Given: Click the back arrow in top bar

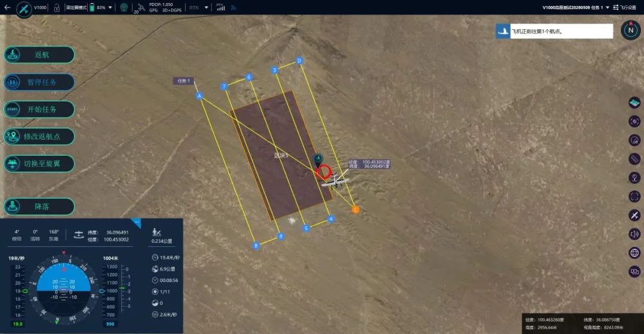Looking at the screenshot, I should tap(7, 8).
